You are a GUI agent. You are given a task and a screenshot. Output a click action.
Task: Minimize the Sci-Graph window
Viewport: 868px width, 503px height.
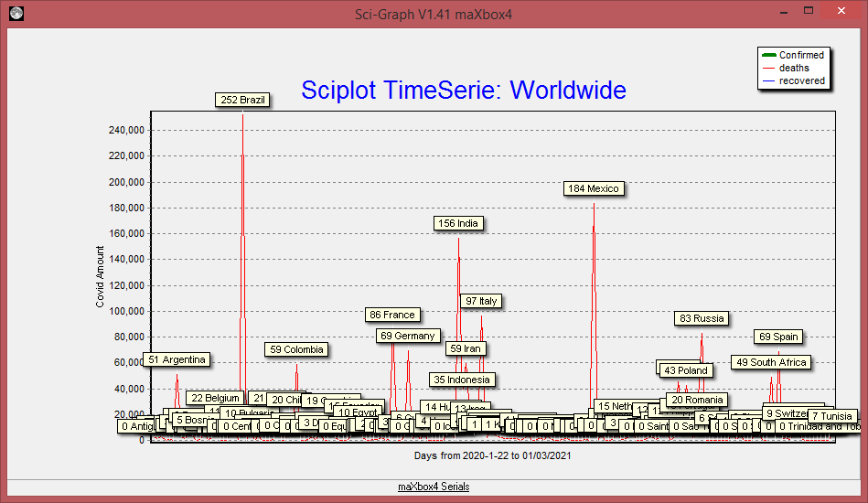(x=783, y=13)
